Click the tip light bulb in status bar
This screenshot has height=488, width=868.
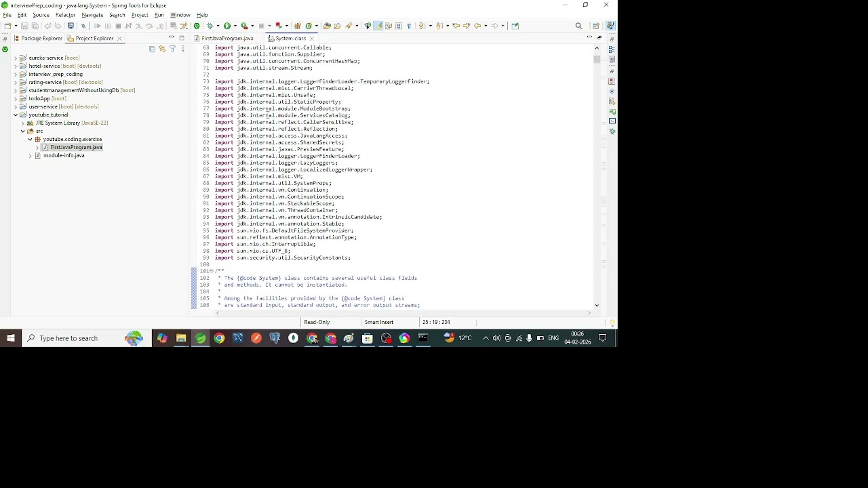point(612,323)
